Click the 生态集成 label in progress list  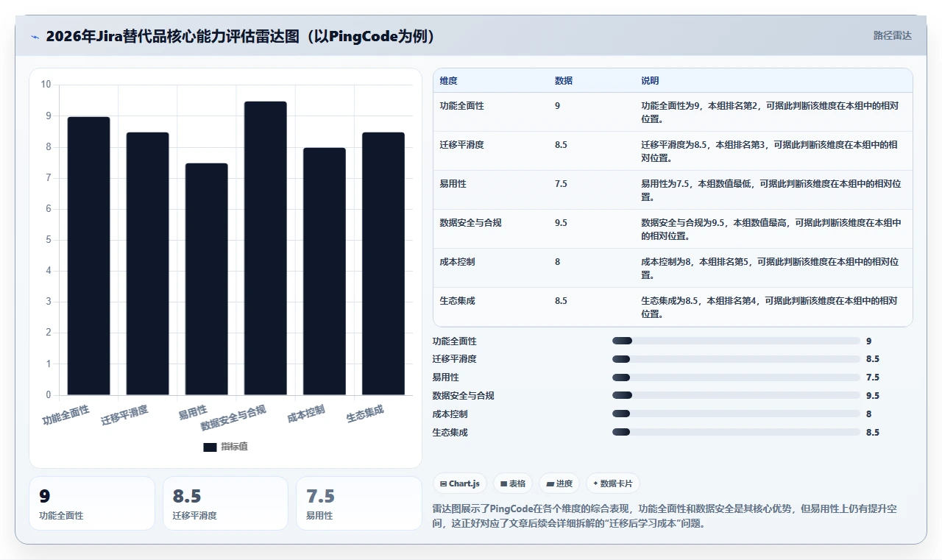pyautogui.click(x=450, y=433)
